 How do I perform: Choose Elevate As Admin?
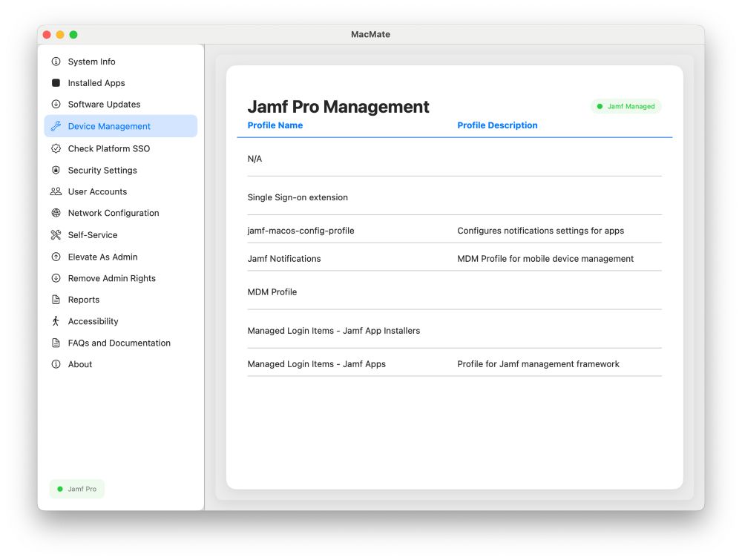(x=121, y=257)
